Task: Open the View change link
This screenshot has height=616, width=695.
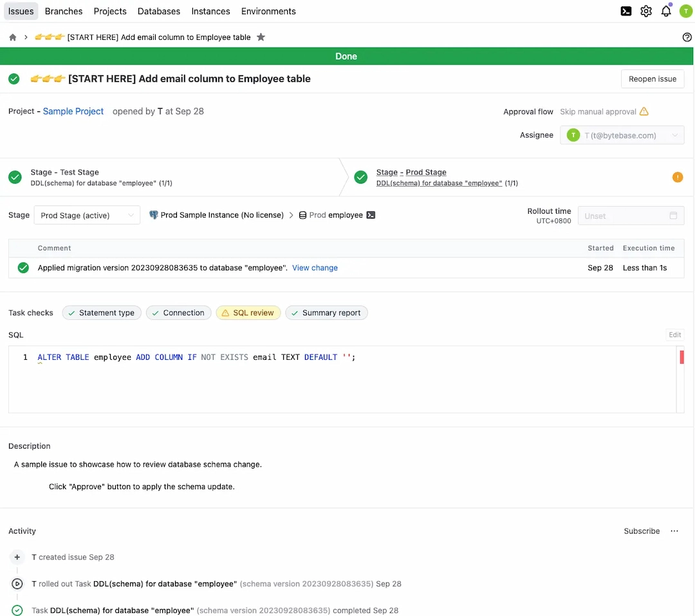Action: pos(315,268)
